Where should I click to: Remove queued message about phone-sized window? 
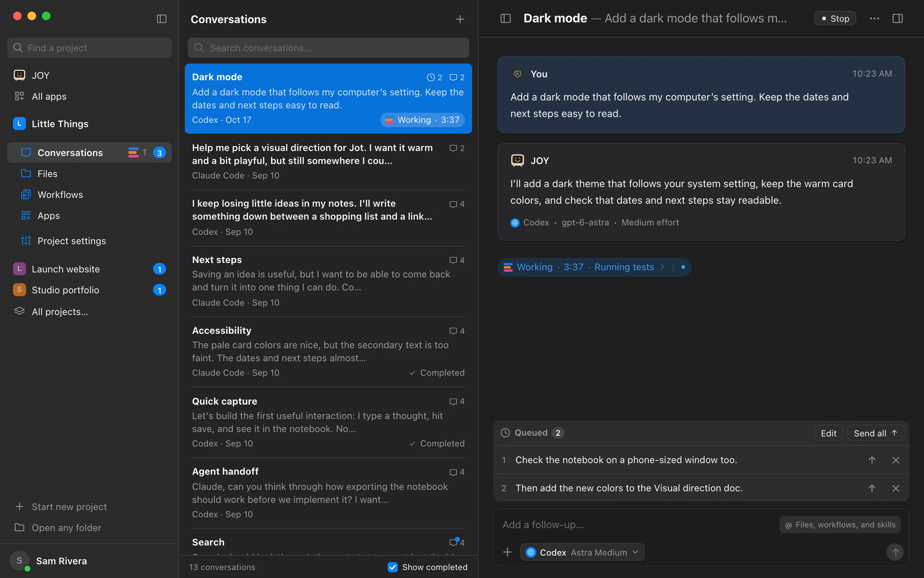896,460
